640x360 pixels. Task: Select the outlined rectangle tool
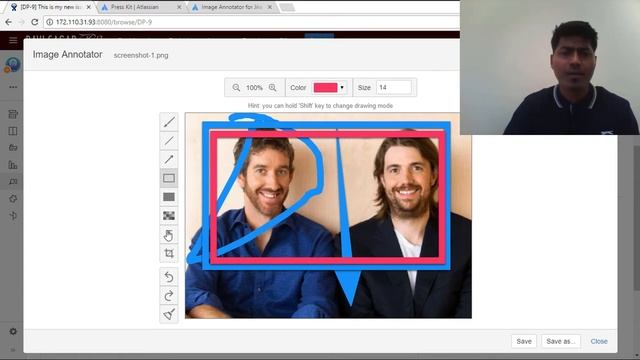(169, 178)
